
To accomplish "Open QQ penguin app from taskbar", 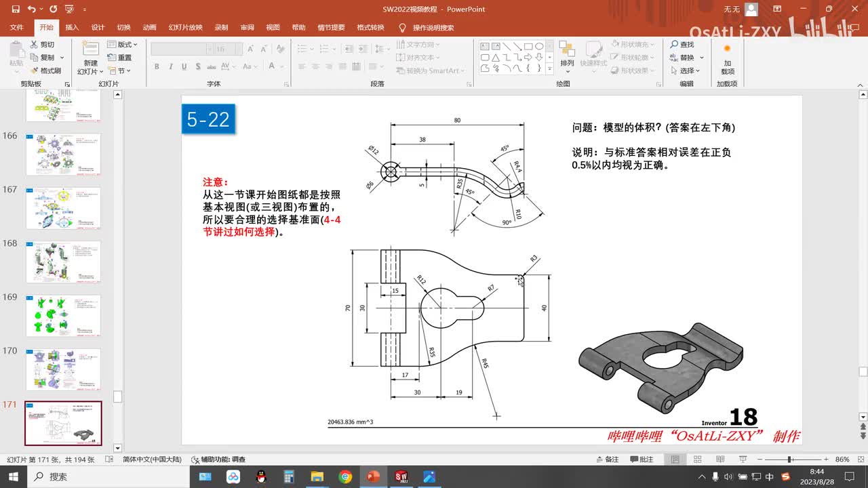I will [261, 476].
